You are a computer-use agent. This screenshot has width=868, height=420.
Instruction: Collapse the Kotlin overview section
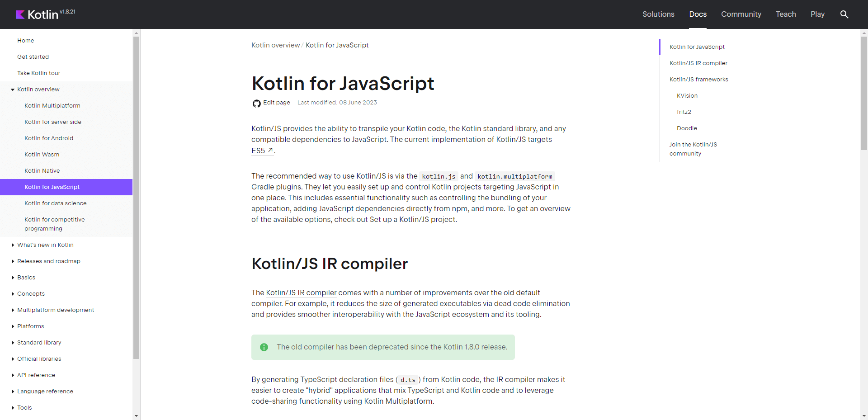[x=12, y=89]
